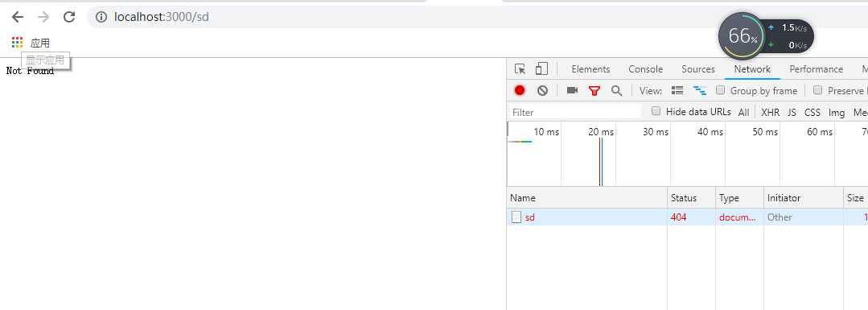Select the sd request row
This screenshot has height=310, width=868.
pos(688,217)
